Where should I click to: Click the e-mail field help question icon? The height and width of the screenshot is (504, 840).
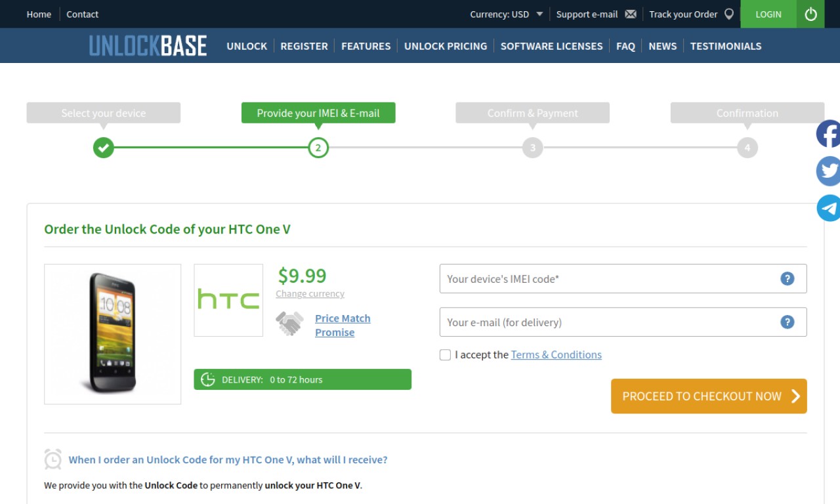(x=787, y=322)
